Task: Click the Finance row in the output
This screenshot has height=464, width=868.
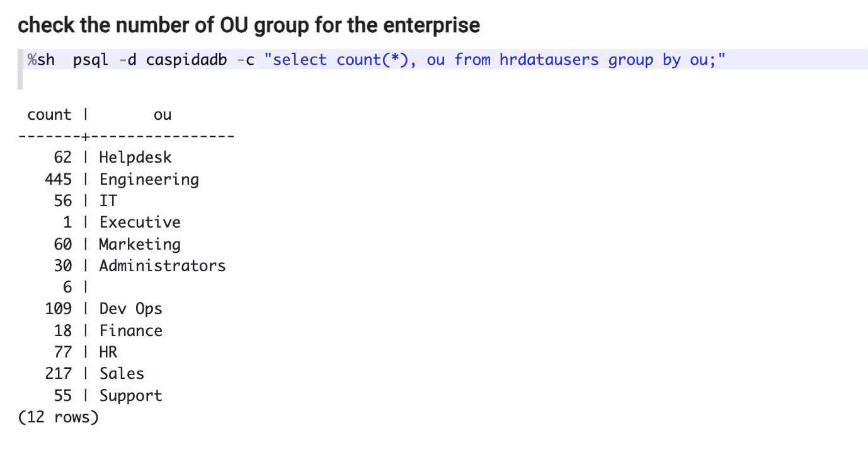Action: click(x=130, y=331)
